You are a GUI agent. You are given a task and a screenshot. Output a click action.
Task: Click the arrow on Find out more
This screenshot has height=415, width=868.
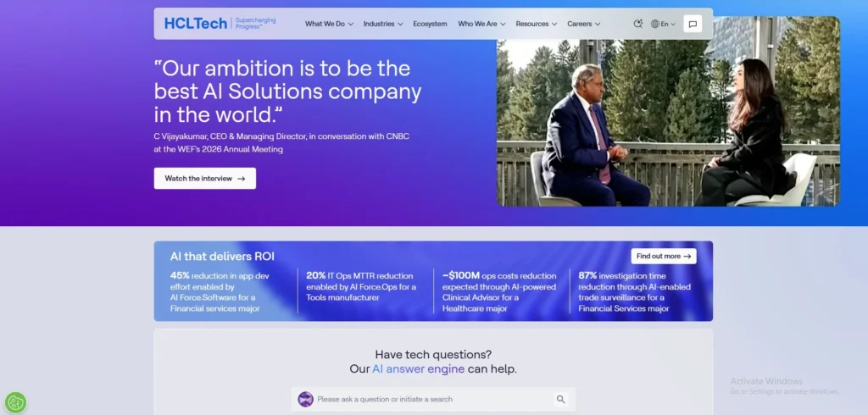point(687,256)
